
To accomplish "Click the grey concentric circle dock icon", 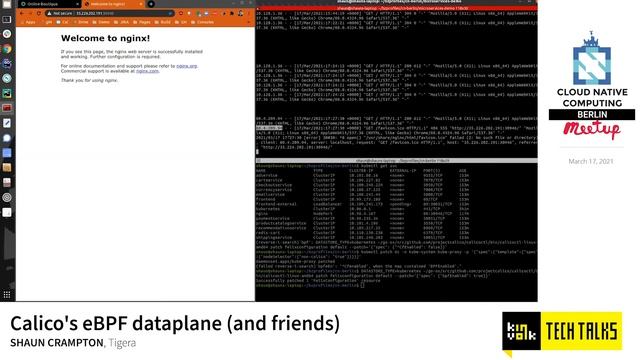I will pos(7,198).
